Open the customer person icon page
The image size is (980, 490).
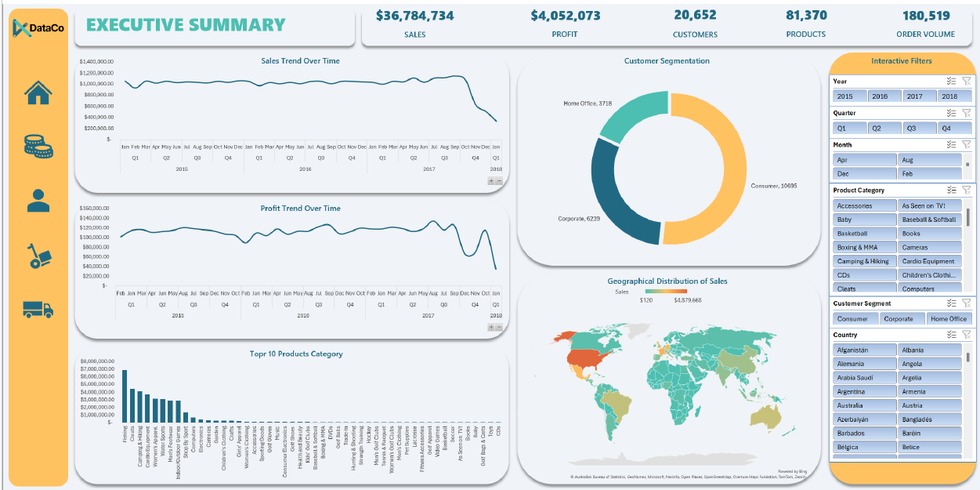[38, 201]
